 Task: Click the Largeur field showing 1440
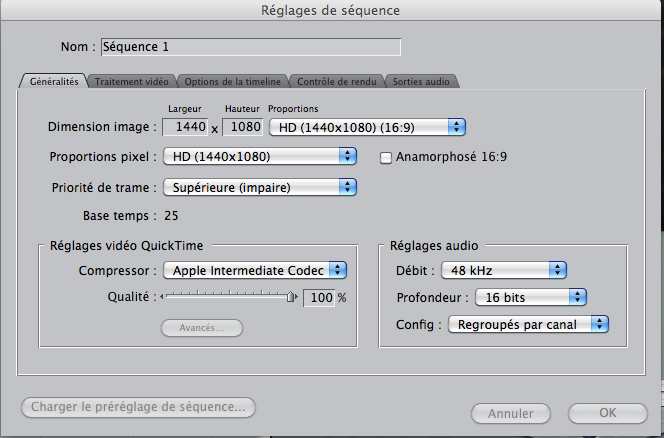185,127
